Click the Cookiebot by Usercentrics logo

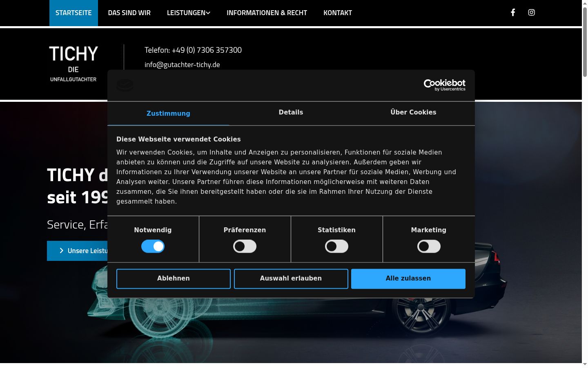click(x=445, y=85)
